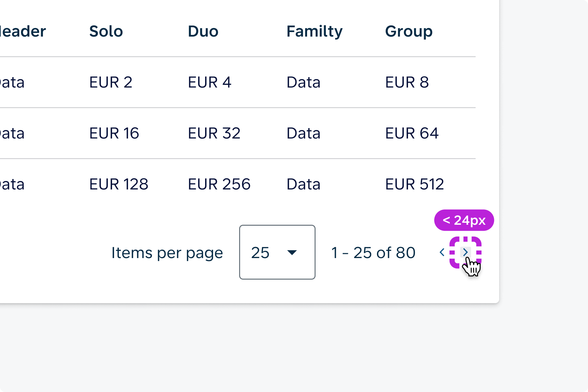The image size is (588, 392).
Task: Click the '1 - 25 of 80' range label
Action: click(373, 253)
